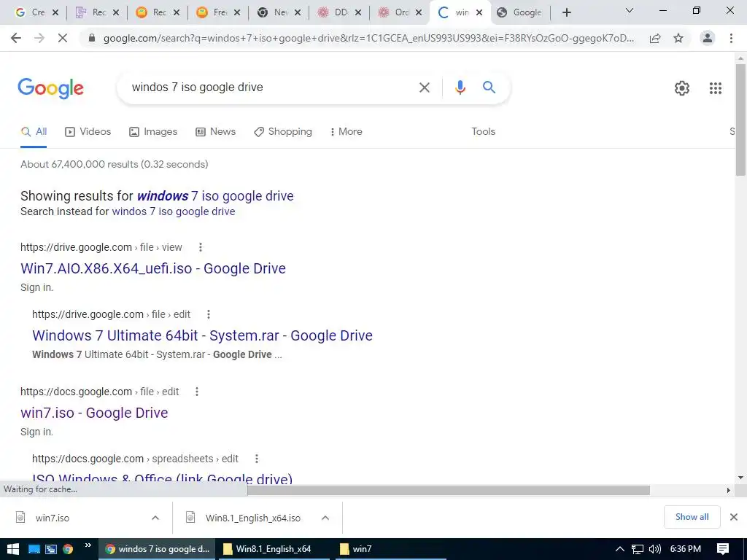The height and width of the screenshot is (560, 747).
Task: Start voice search with the microphone icon
Action: point(460,87)
